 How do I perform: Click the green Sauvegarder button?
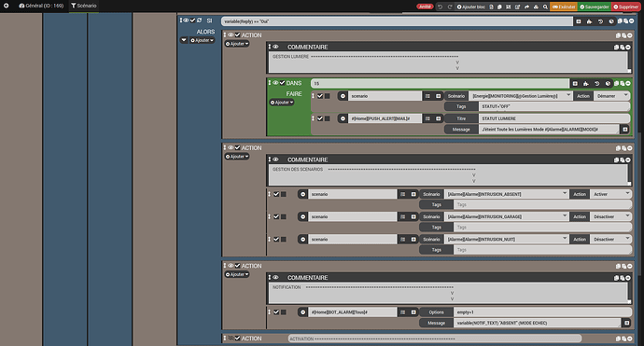595,7
